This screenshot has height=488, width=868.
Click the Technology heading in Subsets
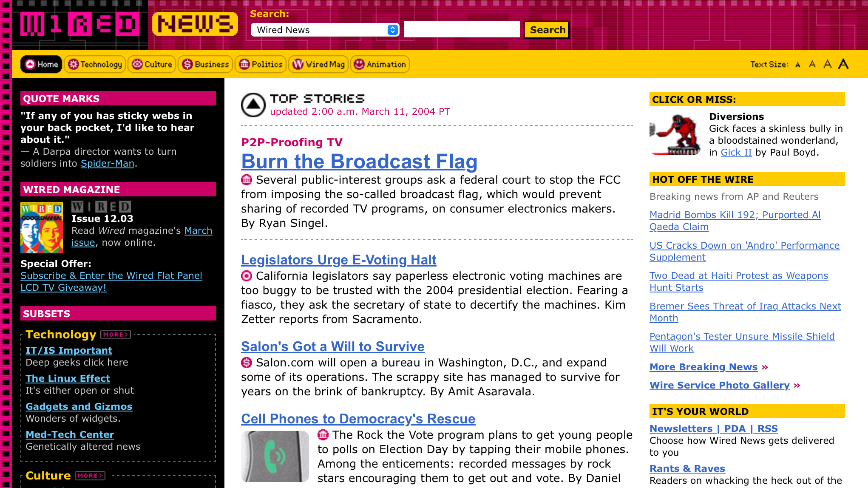[61, 335]
